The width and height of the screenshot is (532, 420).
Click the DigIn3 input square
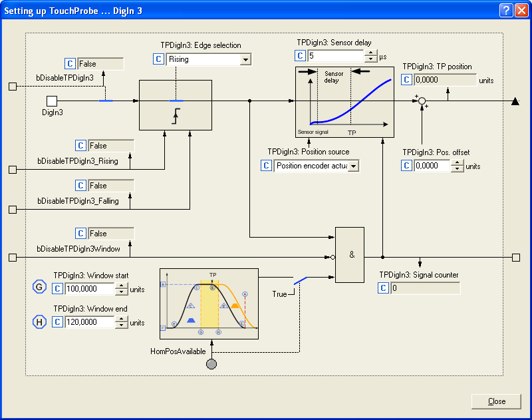pyautogui.click(x=52, y=101)
